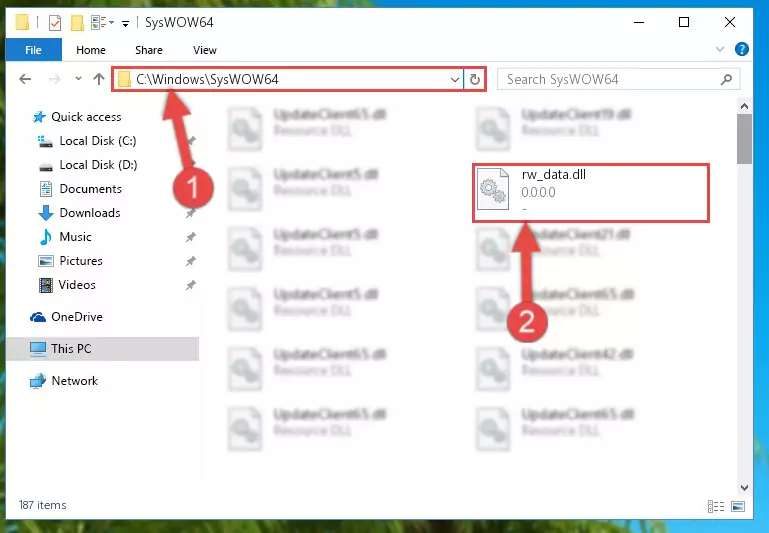Click the Search SysWOW64 box

click(x=618, y=79)
